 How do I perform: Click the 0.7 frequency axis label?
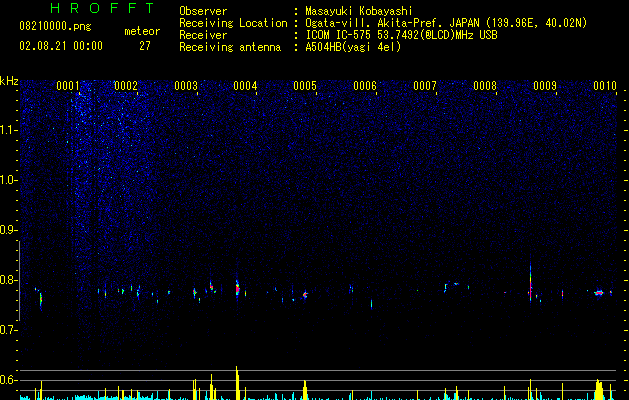pyautogui.click(x=9, y=330)
